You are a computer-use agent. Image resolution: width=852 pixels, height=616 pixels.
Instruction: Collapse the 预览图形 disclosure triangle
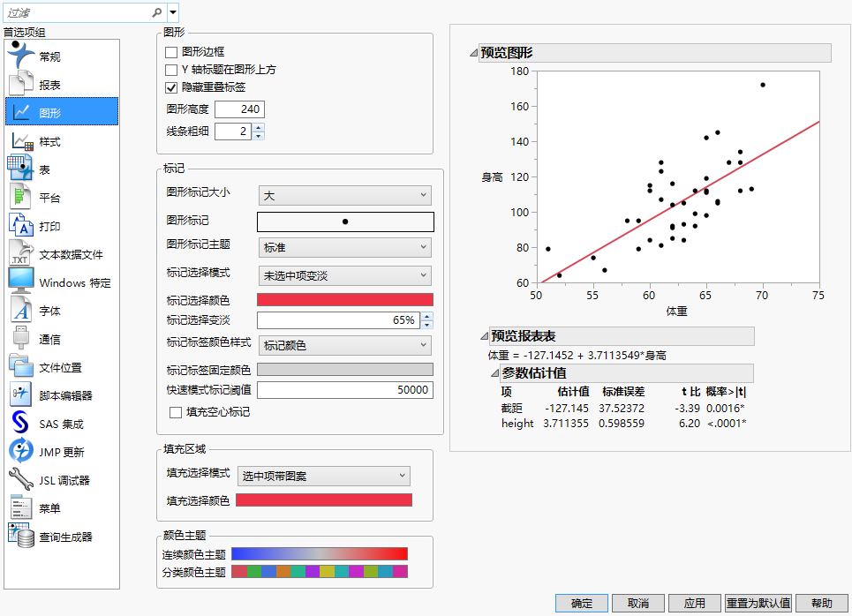point(474,53)
